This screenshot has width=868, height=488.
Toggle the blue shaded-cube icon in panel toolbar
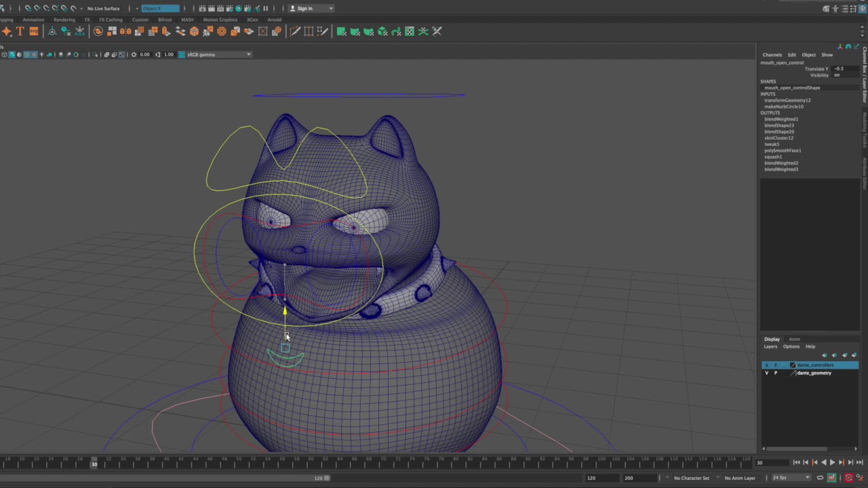(x=12, y=54)
